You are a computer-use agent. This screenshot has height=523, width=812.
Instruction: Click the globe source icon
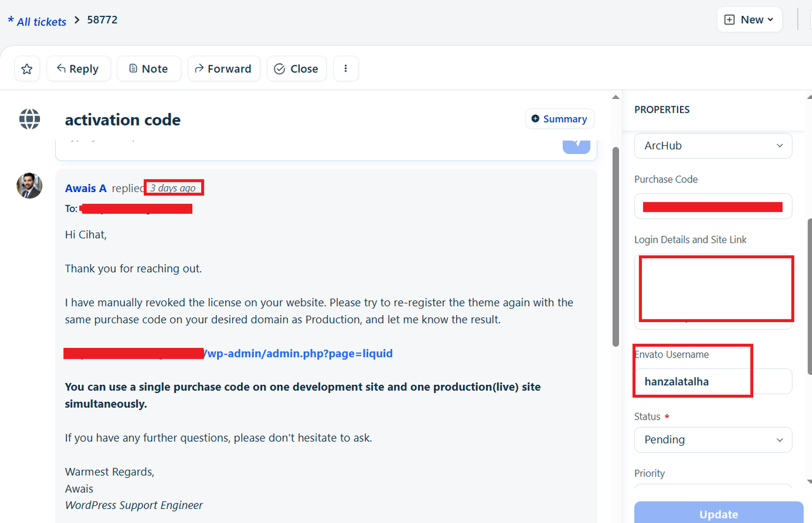(30, 119)
